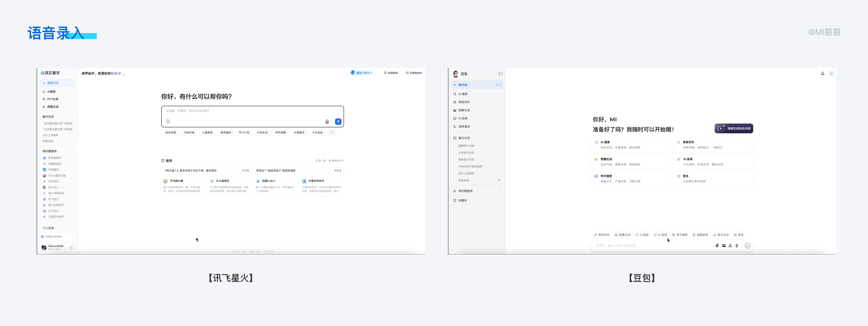This screenshot has height=326, width=868.
Task: Start a 新对话 in 豆包
Action: (477, 85)
